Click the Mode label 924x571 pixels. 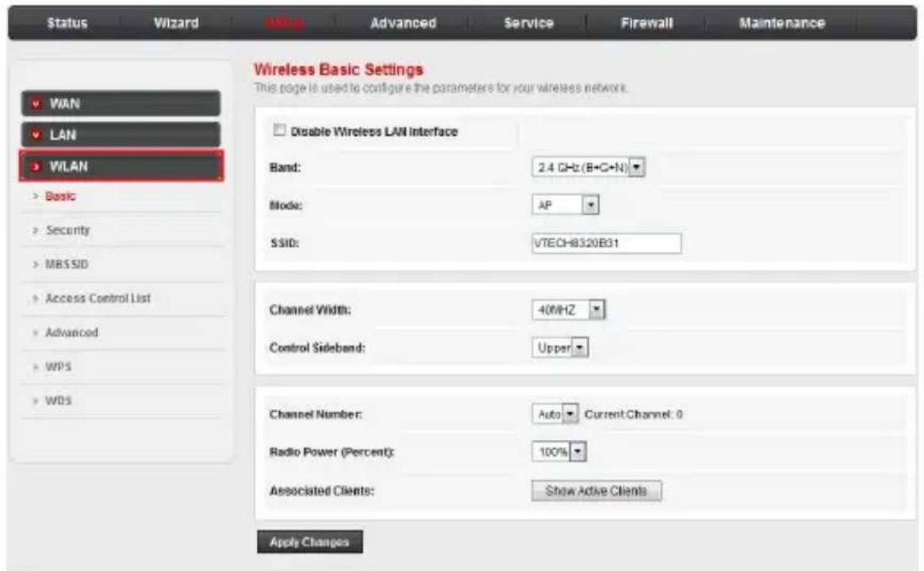coord(286,205)
